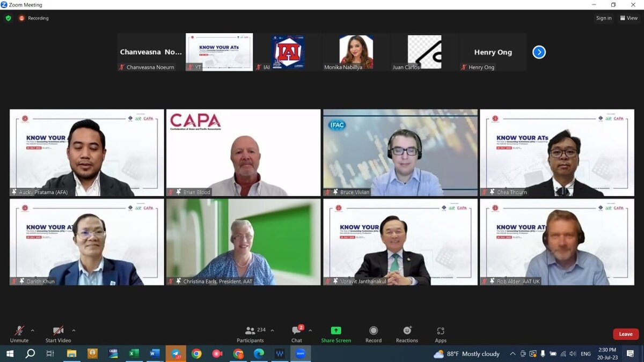644x362 pixels.
Task: Select the YT participant thumbnail
Action: (219, 52)
